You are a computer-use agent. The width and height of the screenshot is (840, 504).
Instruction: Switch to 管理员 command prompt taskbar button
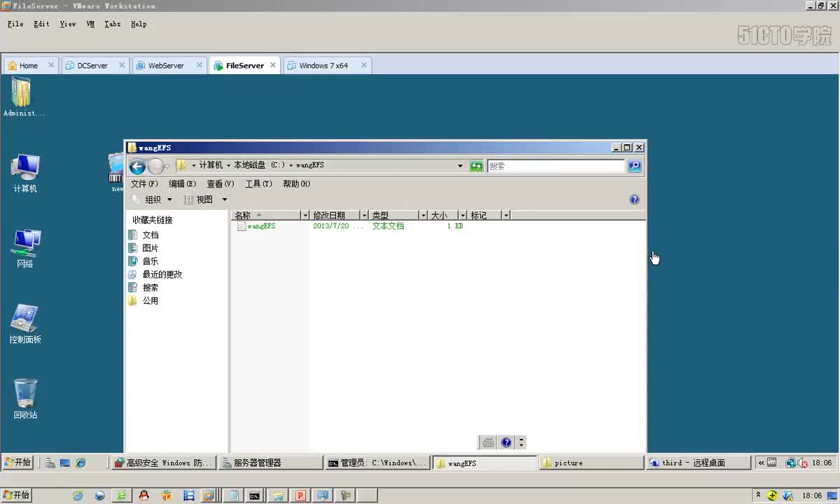click(x=377, y=463)
